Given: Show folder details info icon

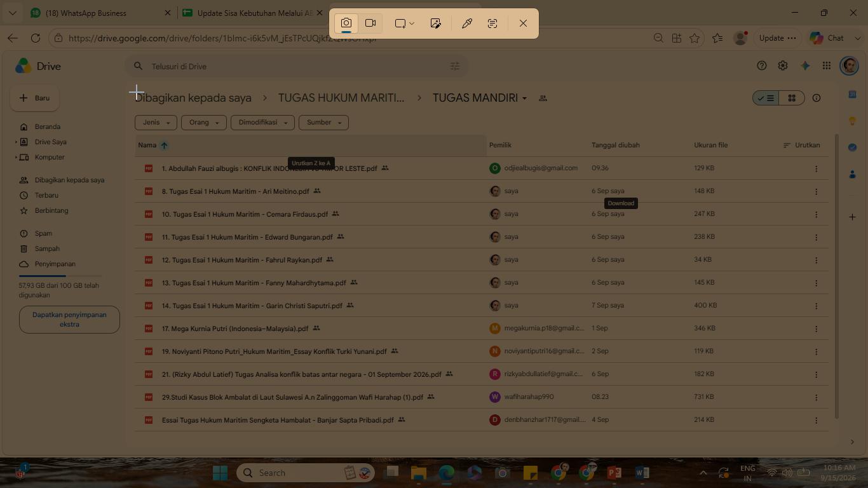Looking at the screenshot, I should tap(817, 98).
